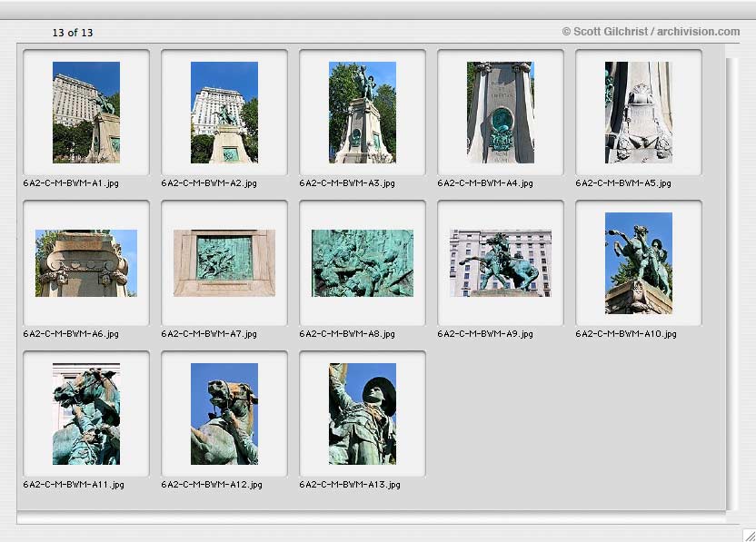Select thumbnail 6A2-C-M-BWM-A6.jpg pedestal cornice
The image size is (756, 542).
tap(86, 263)
